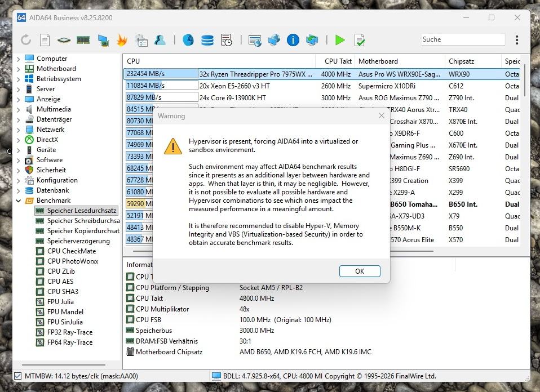Select FPU Mandel benchmark

65,312
